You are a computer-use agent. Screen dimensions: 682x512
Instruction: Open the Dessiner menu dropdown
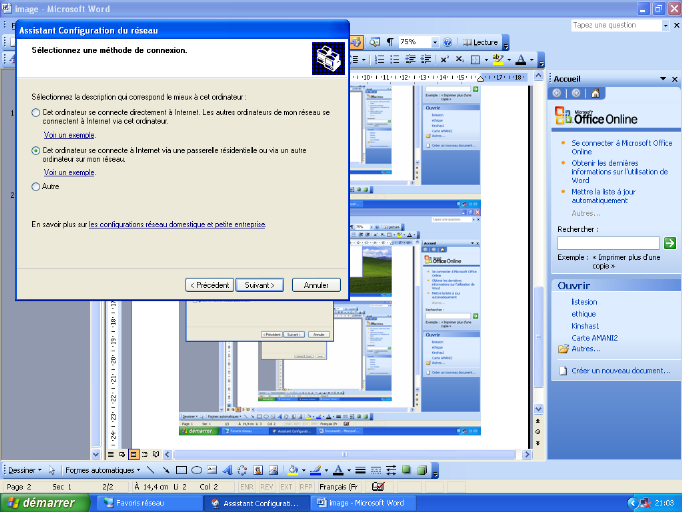click(25, 470)
